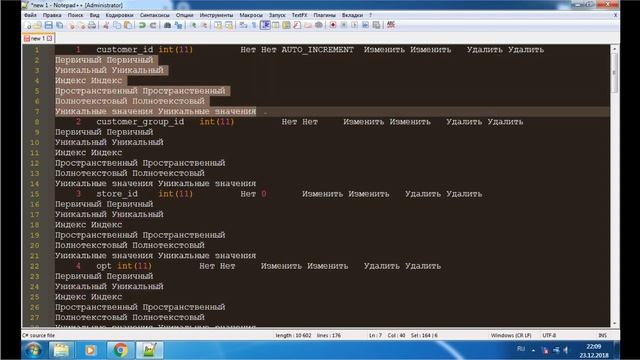Toggle synchronized vertical scrolling
The width and height of the screenshot is (640, 360).
[x=218, y=25]
